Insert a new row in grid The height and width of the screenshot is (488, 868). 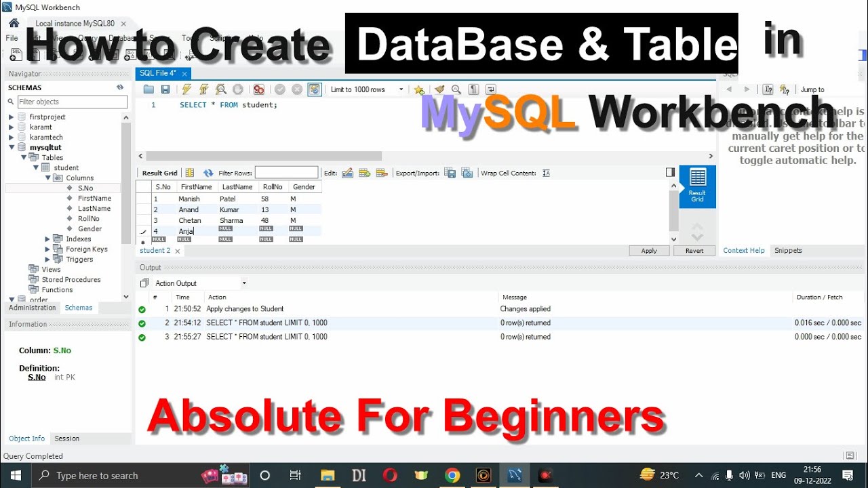coord(364,173)
